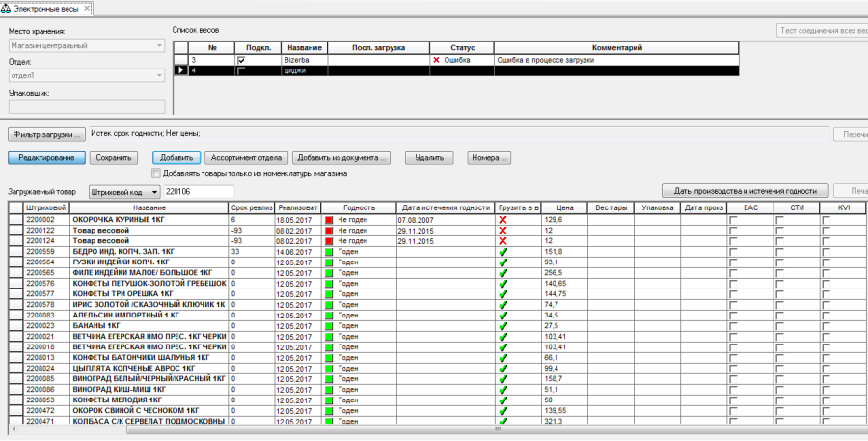
Task: Click Сохранить button
Action: pyautogui.click(x=114, y=158)
